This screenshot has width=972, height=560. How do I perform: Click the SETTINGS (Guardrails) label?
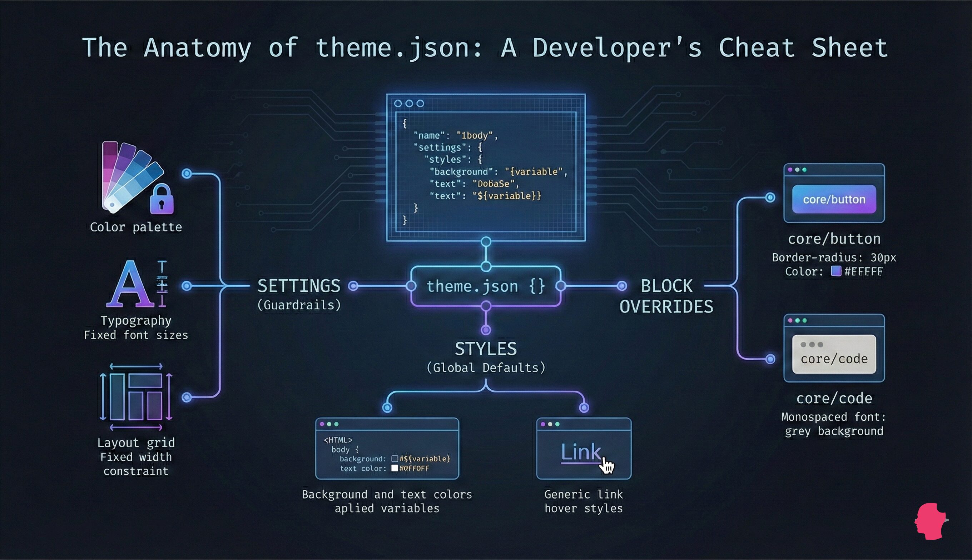[299, 294]
